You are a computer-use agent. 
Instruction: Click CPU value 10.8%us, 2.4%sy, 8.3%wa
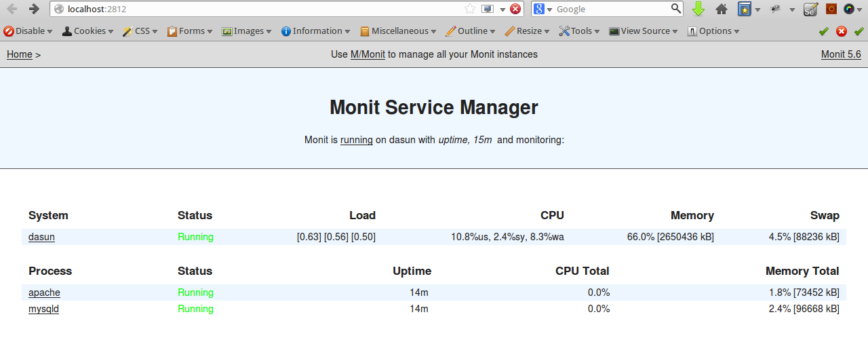point(508,237)
